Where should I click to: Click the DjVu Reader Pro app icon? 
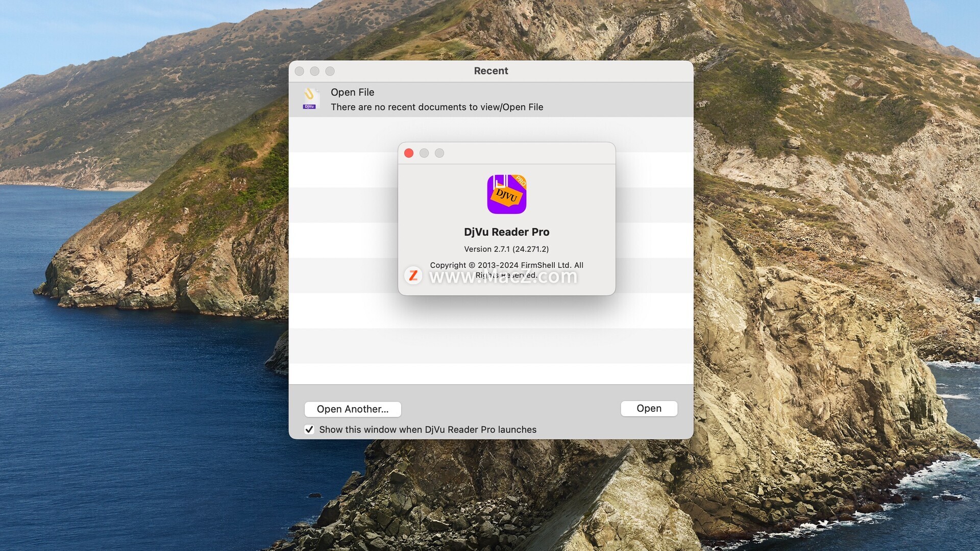click(506, 194)
